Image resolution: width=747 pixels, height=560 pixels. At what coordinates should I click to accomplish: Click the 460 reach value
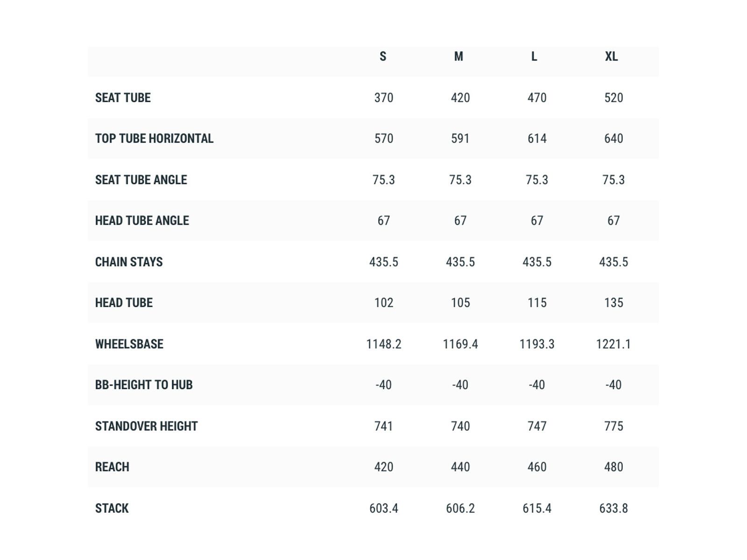(537, 467)
